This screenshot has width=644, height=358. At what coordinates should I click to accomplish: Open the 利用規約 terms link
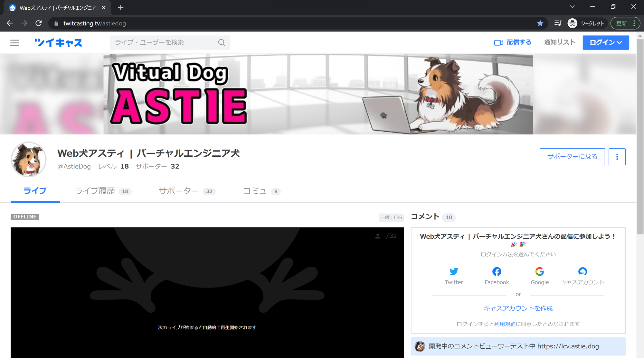coord(505,324)
